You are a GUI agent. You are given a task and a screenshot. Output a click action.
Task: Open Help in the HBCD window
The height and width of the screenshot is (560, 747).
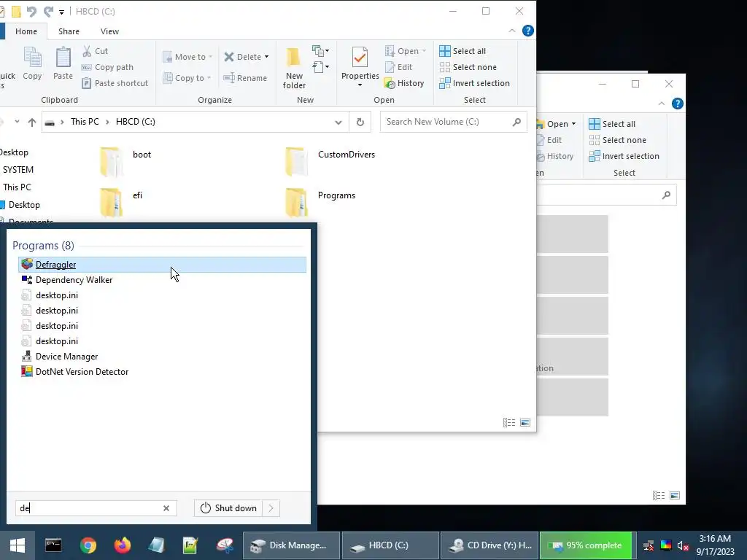[528, 31]
